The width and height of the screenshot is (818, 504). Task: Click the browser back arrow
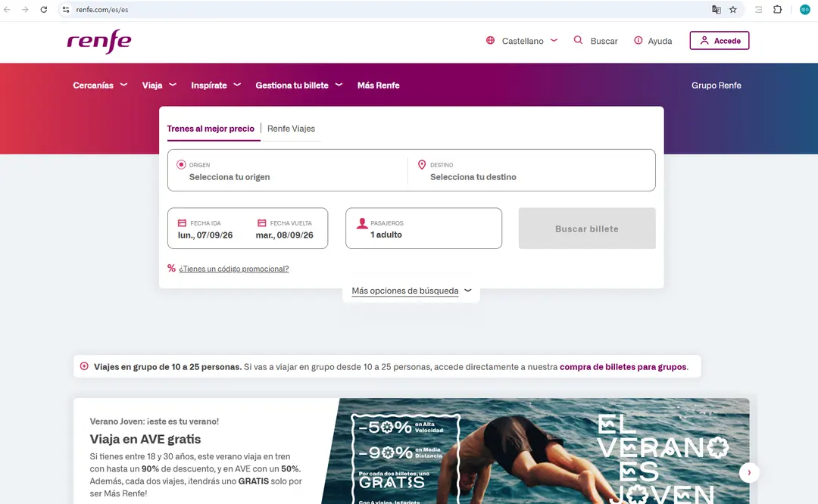[8, 9]
